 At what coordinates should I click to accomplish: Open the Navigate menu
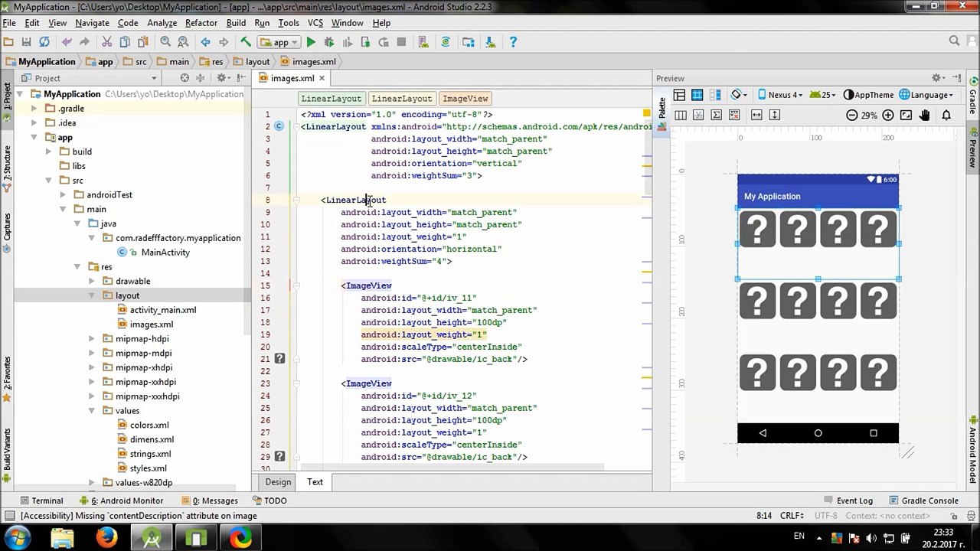coord(92,23)
